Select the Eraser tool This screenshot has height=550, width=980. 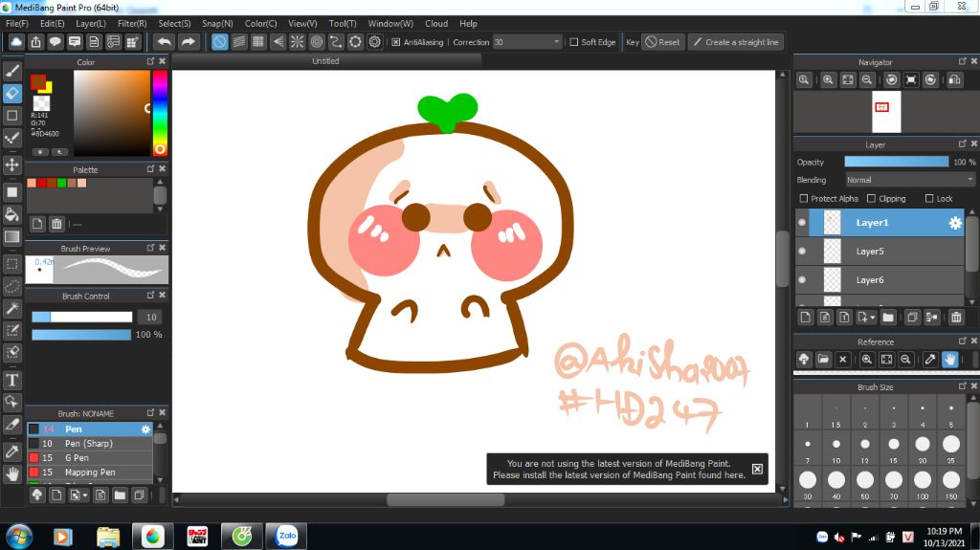click(x=11, y=93)
